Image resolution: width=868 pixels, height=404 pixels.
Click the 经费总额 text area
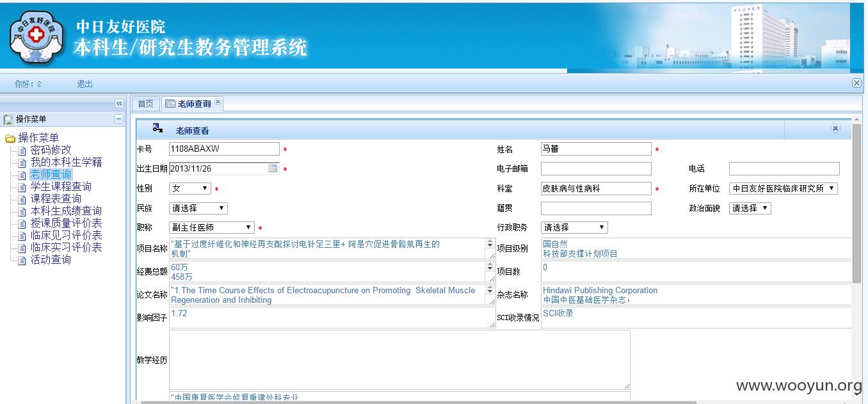click(332, 271)
